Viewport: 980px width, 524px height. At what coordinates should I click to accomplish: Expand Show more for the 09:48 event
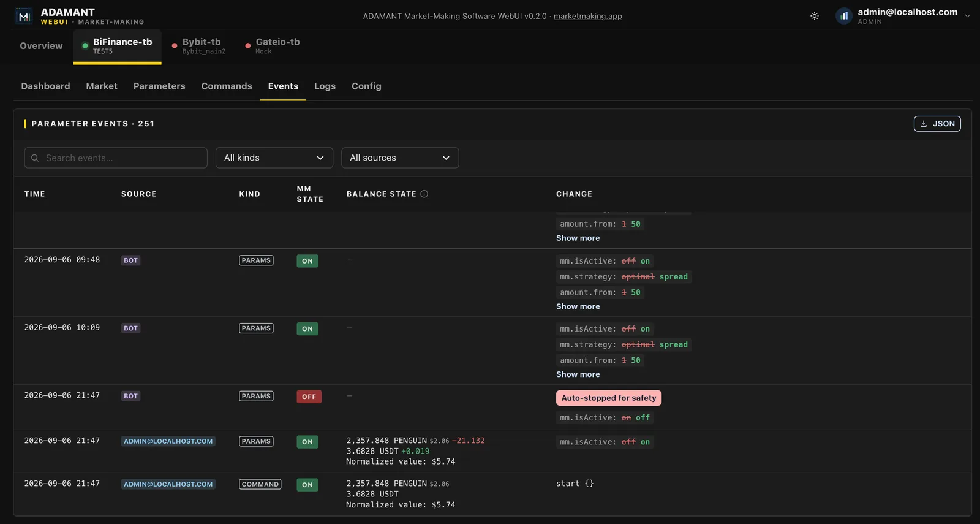[578, 306]
